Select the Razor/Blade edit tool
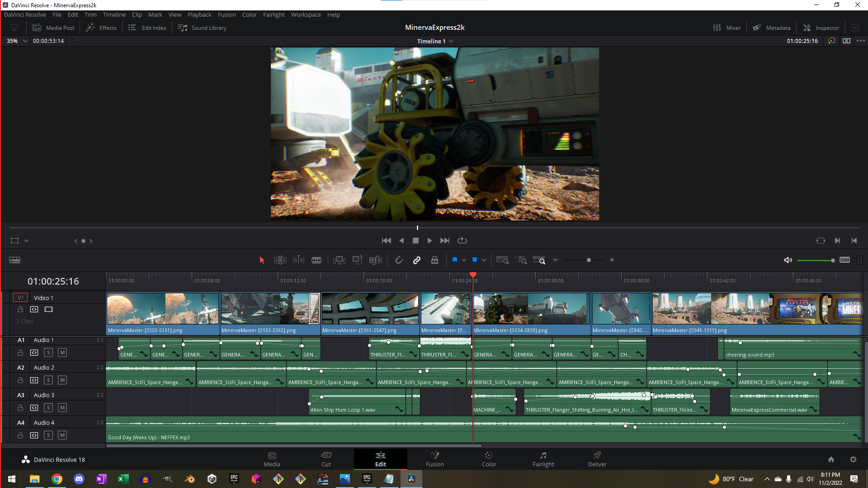Image resolution: width=868 pixels, height=488 pixels. tap(316, 260)
